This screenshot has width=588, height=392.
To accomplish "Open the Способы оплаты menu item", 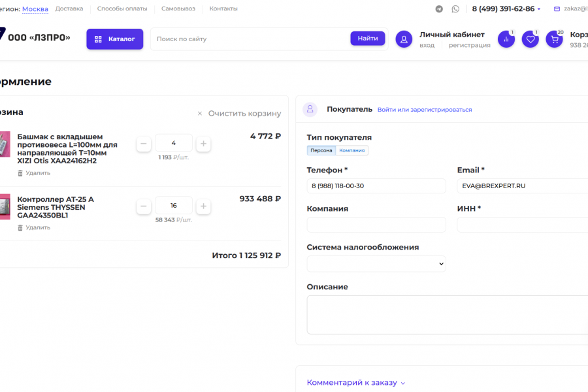I will coord(122,8).
